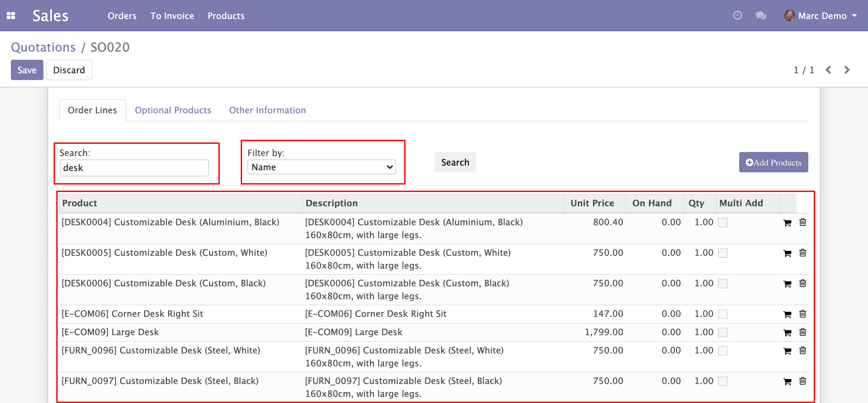868x403 pixels.
Task: Open the To Invoice menu
Action: tap(172, 16)
